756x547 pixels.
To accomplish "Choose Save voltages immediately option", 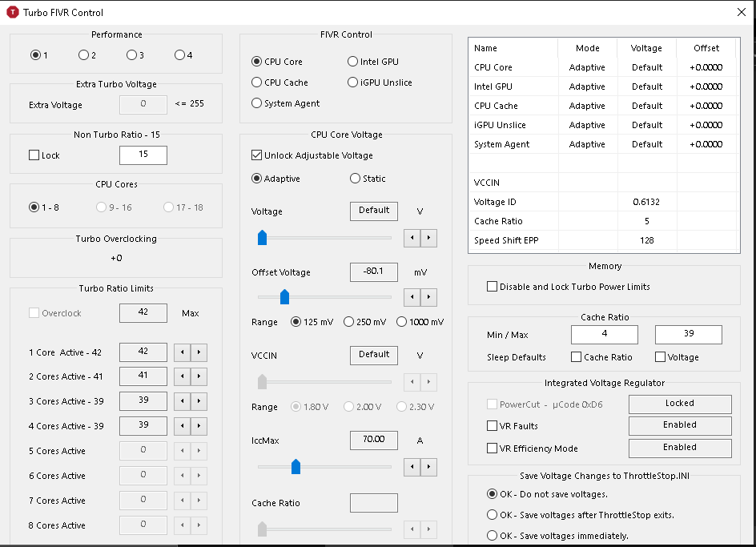I will 493,536.
